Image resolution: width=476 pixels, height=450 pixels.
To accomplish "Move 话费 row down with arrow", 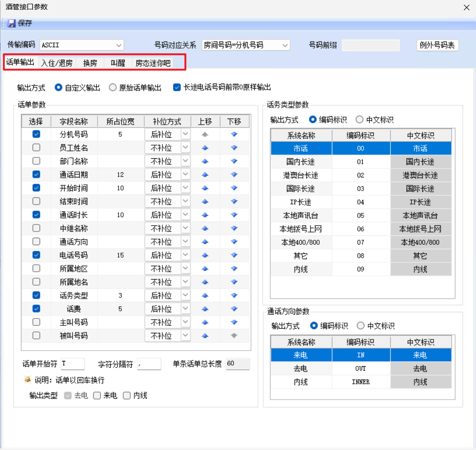I will coord(234,309).
